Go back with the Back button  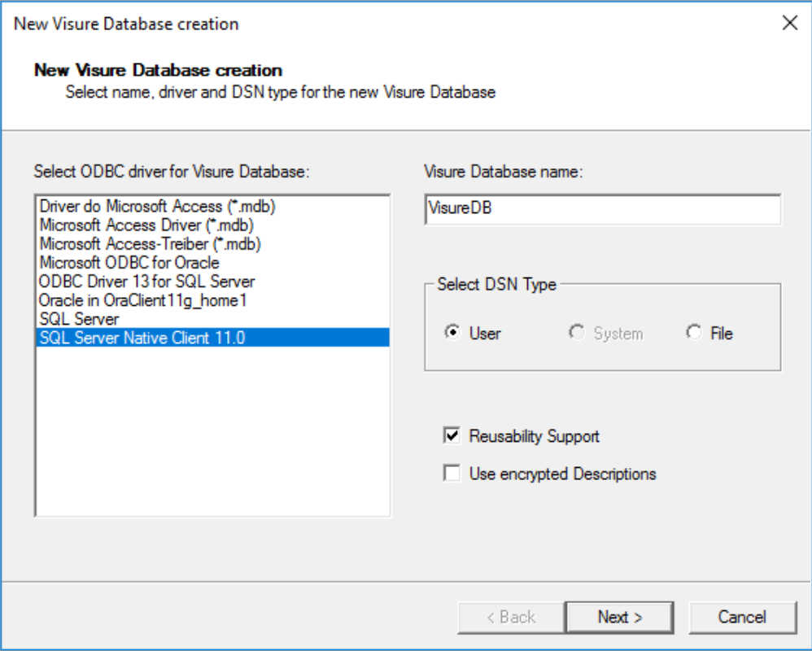click(511, 617)
